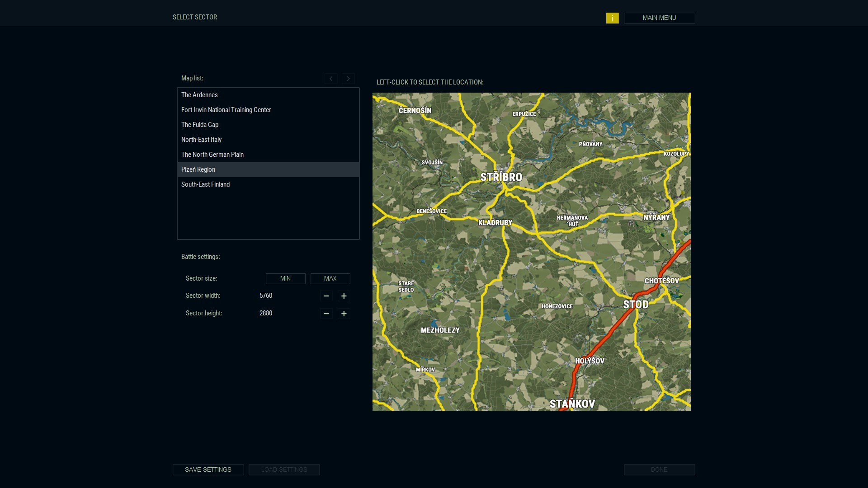Viewport: 868px width, 488px height.
Task: Decrease sector height with the minus icon
Action: coord(326,314)
